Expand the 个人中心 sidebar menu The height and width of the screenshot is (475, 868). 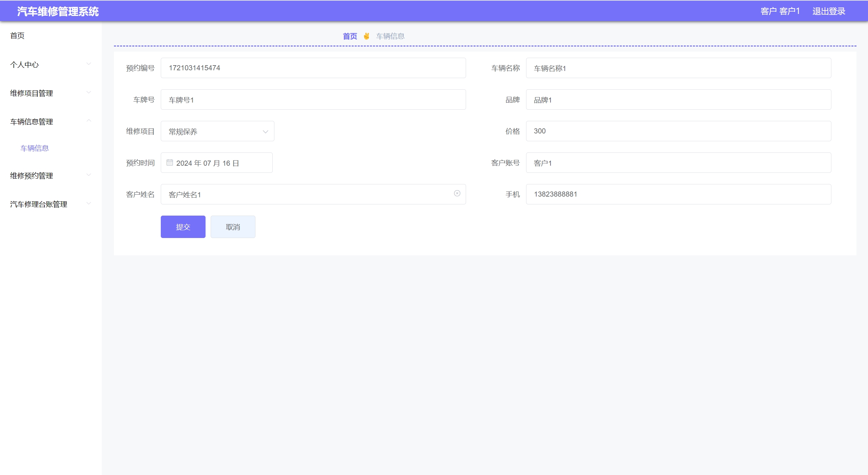[50, 65]
